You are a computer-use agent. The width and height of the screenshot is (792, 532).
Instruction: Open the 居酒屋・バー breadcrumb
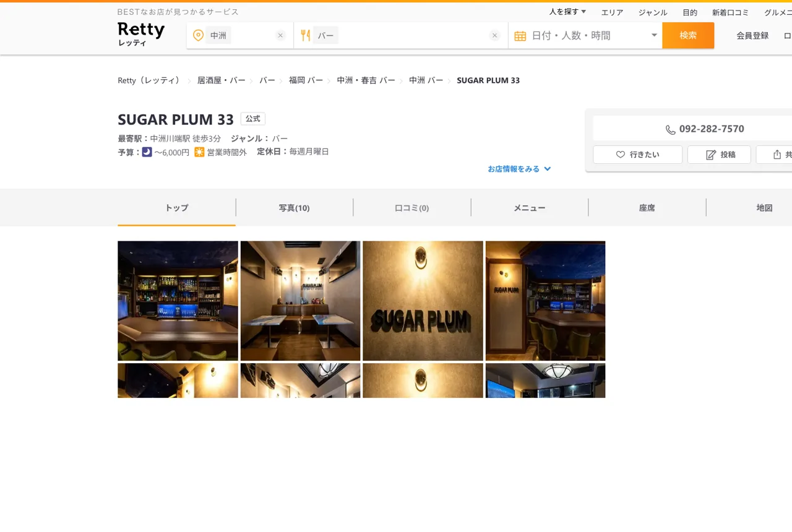point(222,80)
